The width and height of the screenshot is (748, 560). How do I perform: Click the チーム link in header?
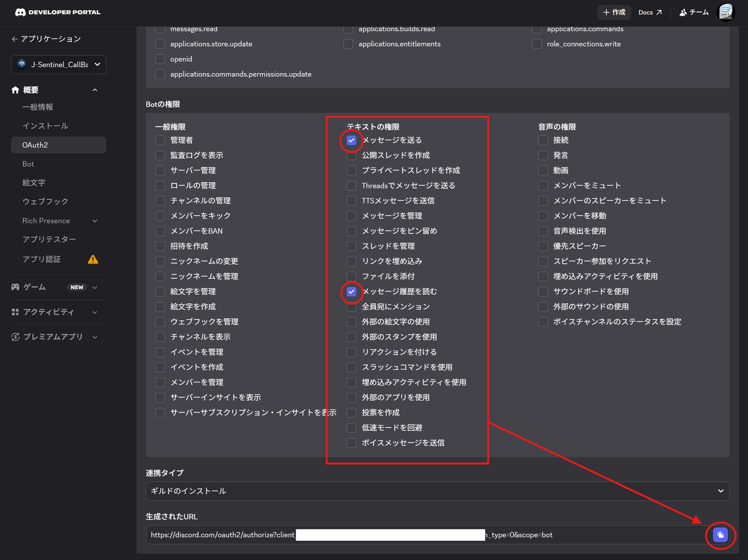[x=694, y=12]
